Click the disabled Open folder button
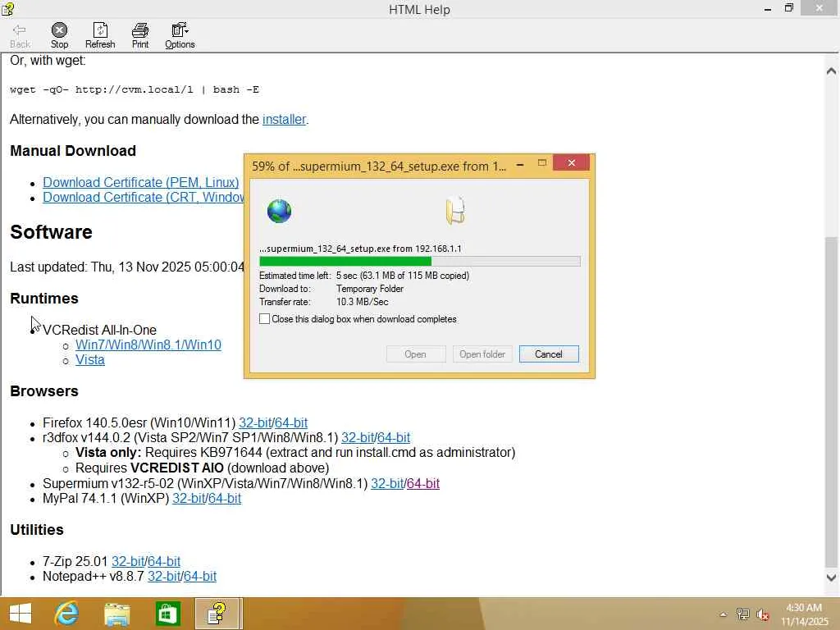The width and height of the screenshot is (840, 630). click(x=482, y=354)
